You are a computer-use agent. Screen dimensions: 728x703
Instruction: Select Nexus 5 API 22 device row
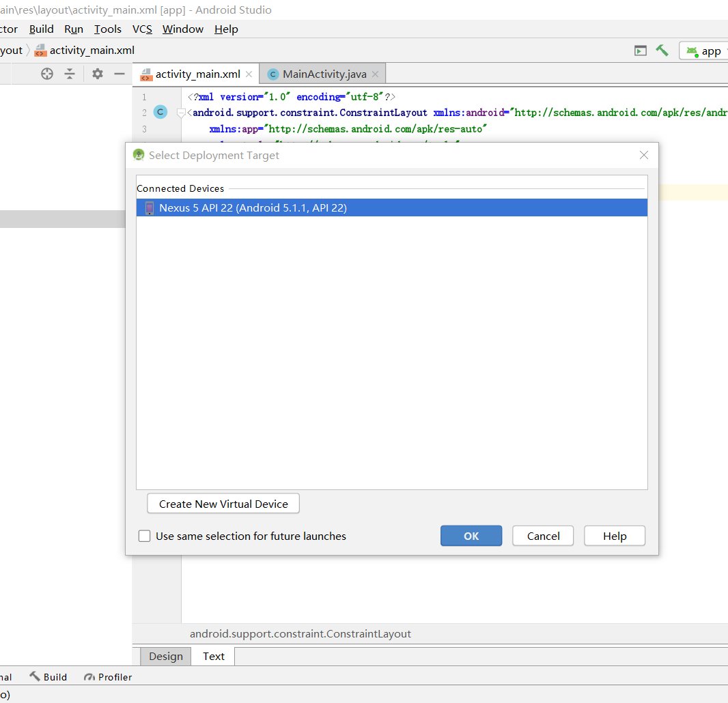point(392,208)
